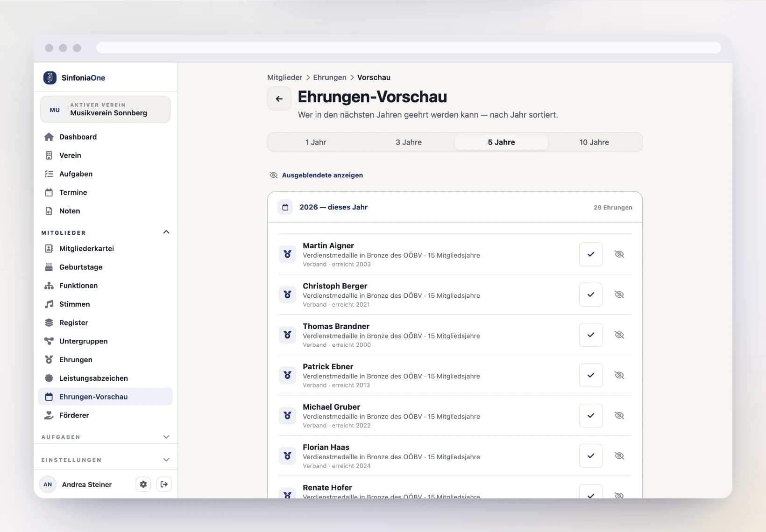
Task: Open Termine calendar icon
Action: (x=49, y=192)
